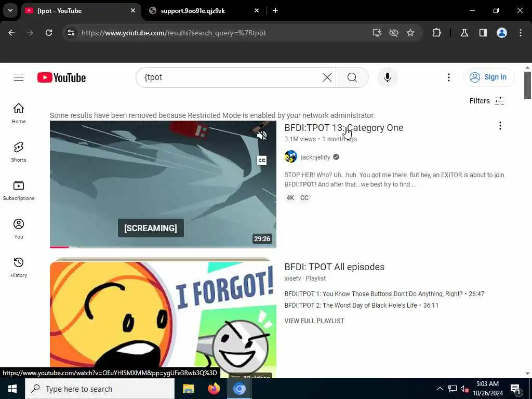
Task: Show hidden system tray icons
Action: tap(440, 389)
